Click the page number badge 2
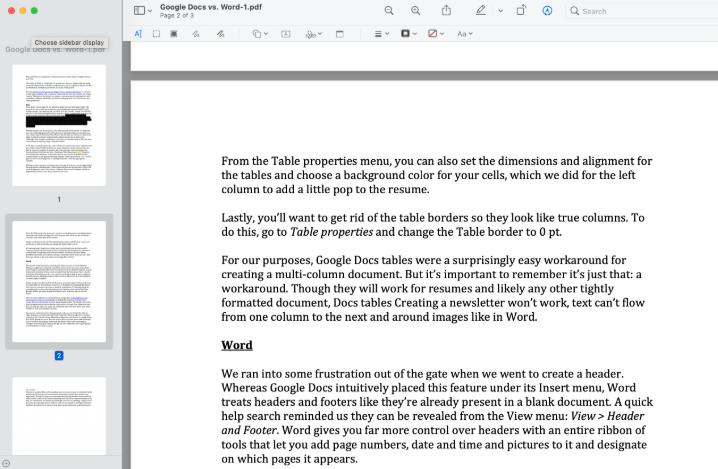The image size is (718, 469). click(59, 355)
